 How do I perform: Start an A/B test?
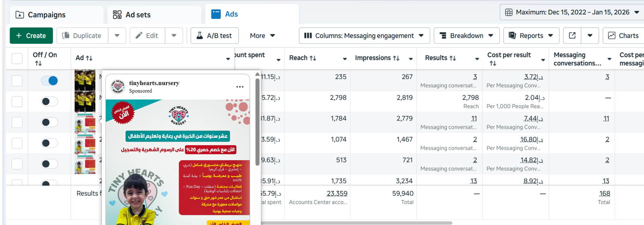pos(215,36)
